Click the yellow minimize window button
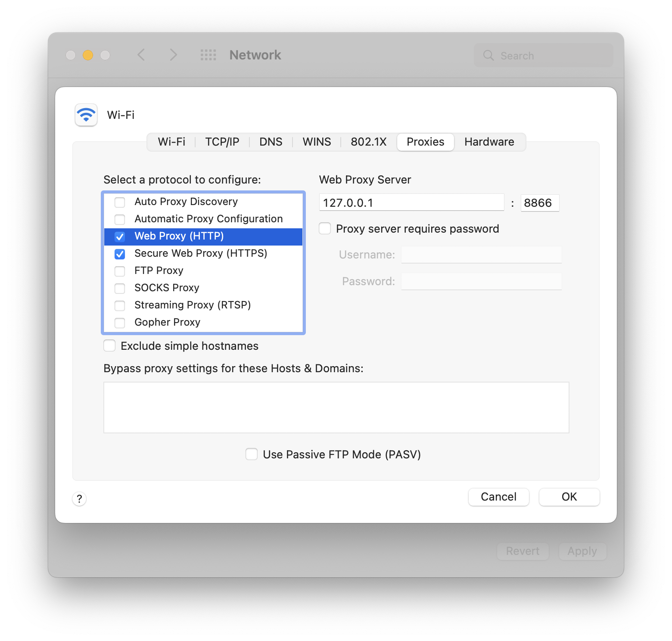Image resolution: width=672 pixels, height=641 pixels. (88, 55)
